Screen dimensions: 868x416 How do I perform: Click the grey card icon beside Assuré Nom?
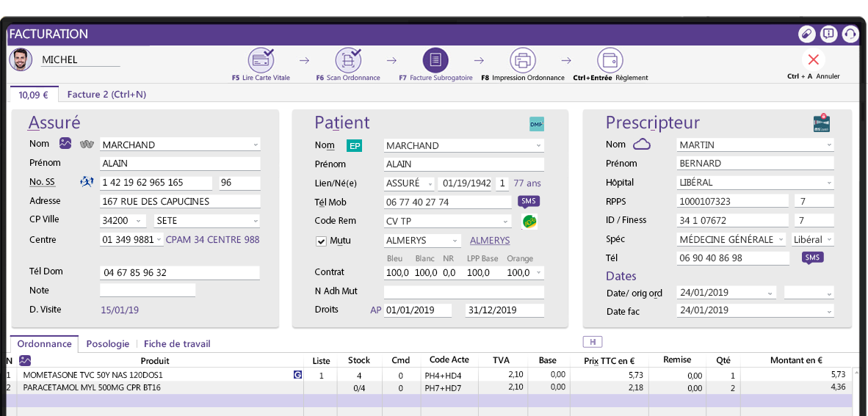point(86,145)
